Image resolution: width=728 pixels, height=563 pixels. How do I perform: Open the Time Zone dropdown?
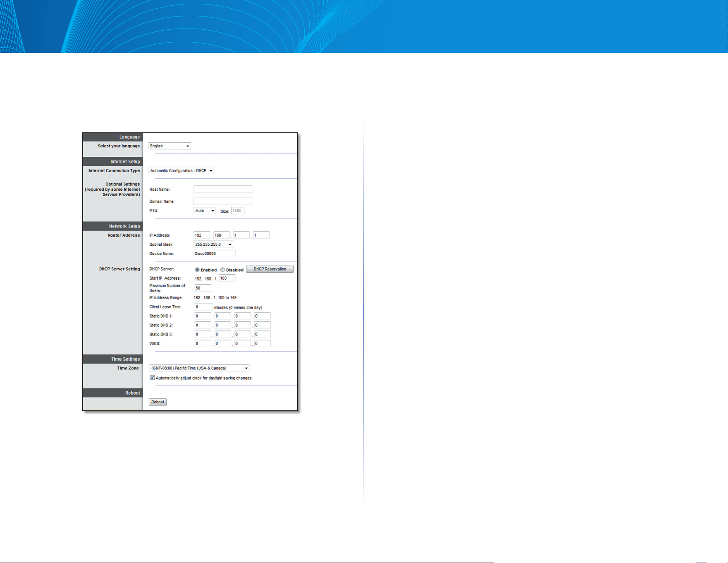[199, 368]
